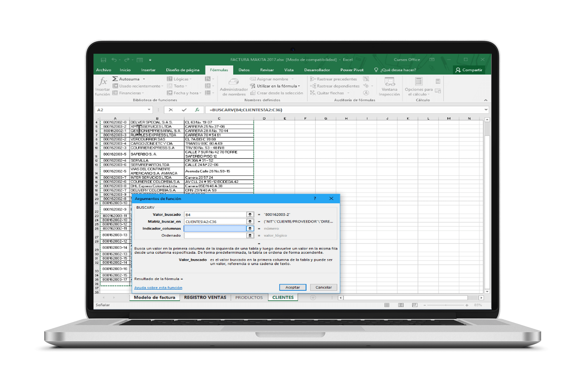Click the Aceptar button

[x=293, y=287]
